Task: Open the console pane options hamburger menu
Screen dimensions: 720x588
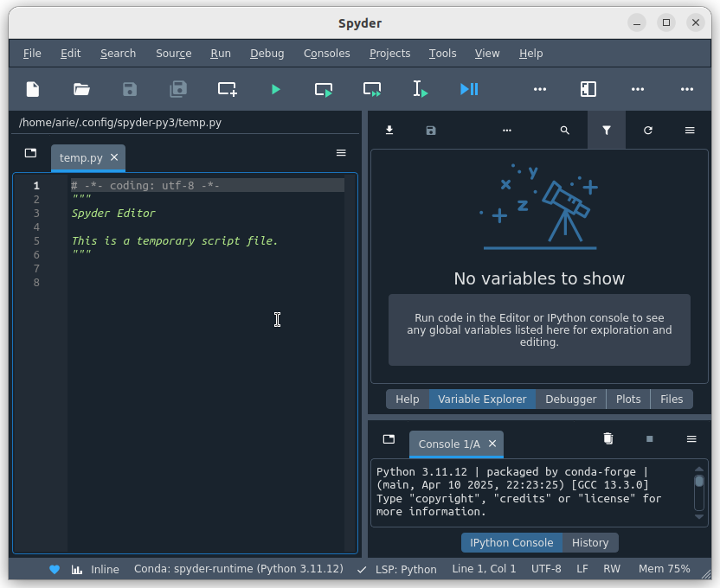Action: pyautogui.click(x=691, y=439)
